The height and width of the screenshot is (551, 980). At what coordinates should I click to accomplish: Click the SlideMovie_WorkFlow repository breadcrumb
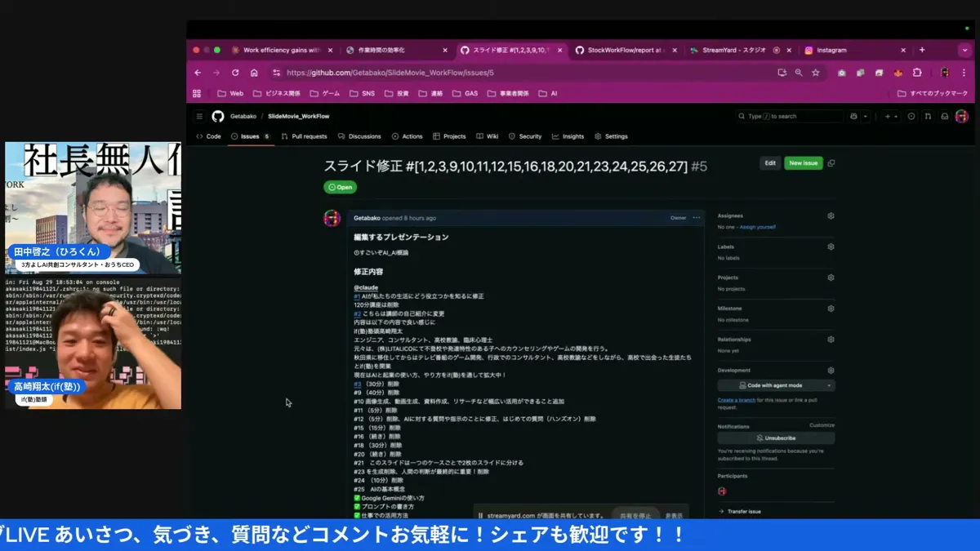pos(299,117)
